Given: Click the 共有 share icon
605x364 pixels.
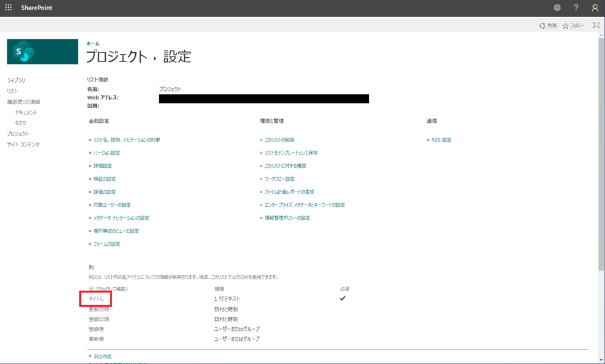Looking at the screenshot, I should click(543, 26).
